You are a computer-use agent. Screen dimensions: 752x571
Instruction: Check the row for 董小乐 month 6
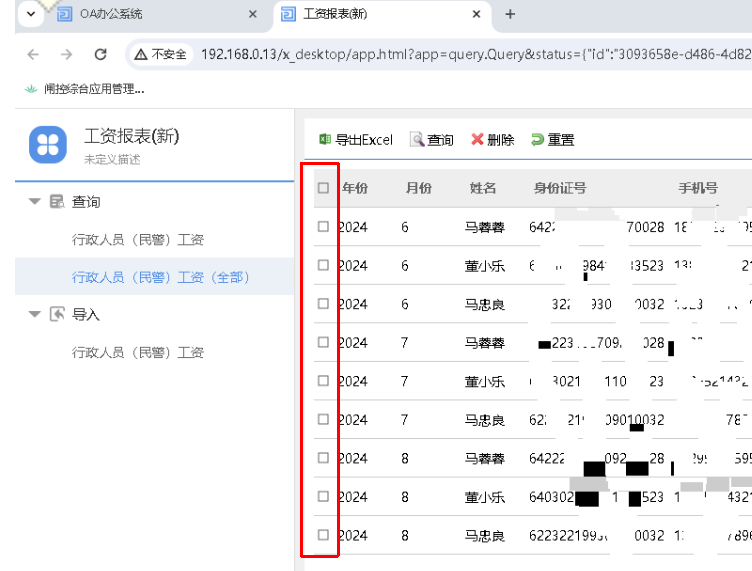click(323, 265)
